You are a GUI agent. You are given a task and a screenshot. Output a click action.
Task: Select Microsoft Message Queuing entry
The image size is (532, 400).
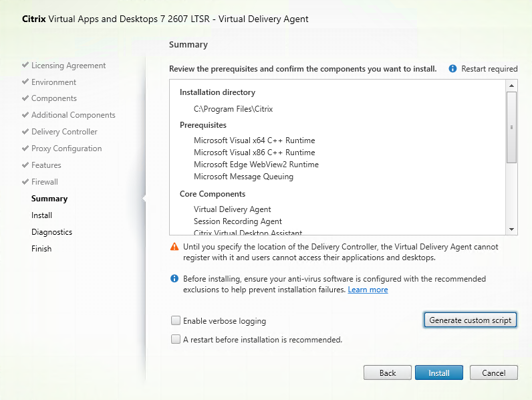click(243, 177)
